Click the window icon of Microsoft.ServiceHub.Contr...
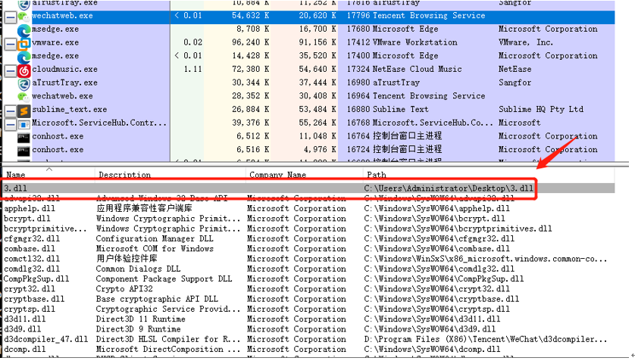 click(x=24, y=124)
